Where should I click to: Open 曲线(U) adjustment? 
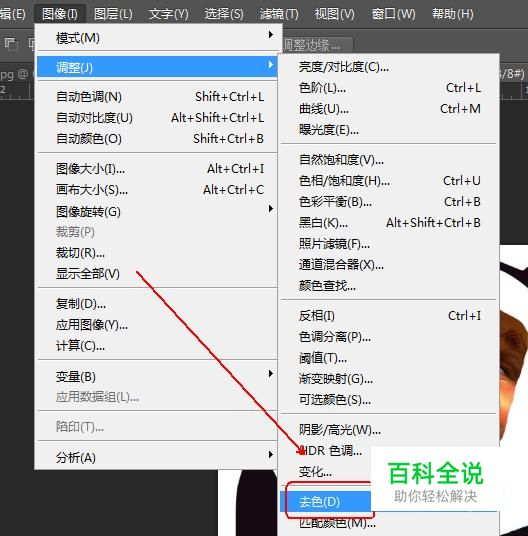pos(388,109)
